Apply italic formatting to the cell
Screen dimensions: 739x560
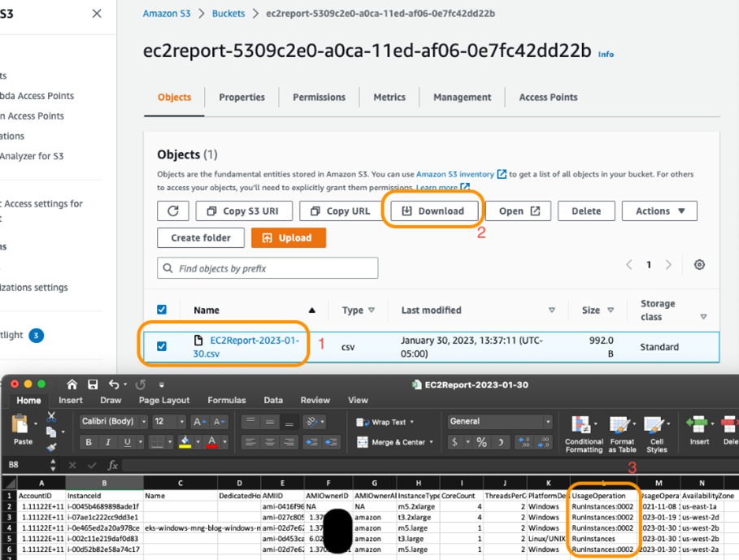pos(107,441)
